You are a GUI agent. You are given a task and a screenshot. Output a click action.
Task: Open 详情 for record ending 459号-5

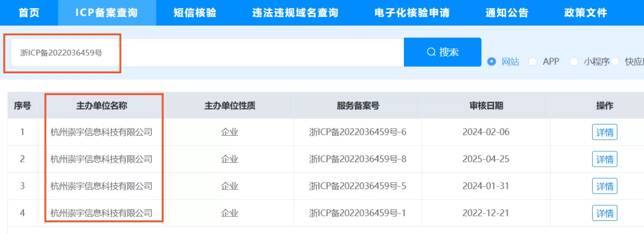pos(605,186)
